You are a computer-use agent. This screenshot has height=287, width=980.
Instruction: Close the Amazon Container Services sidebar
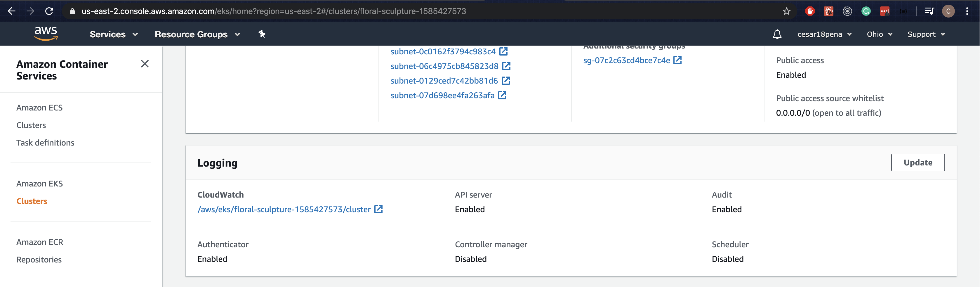[145, 63]
